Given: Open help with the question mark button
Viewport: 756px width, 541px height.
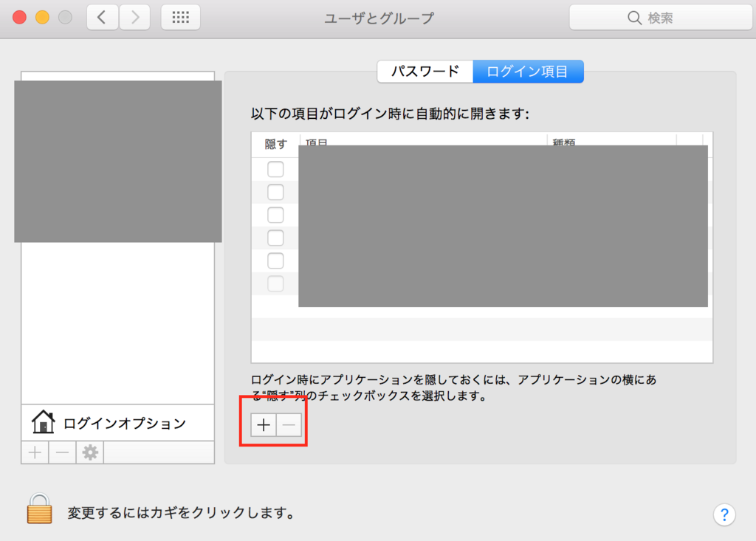Looking at the screenshot, I should point(724,514).
